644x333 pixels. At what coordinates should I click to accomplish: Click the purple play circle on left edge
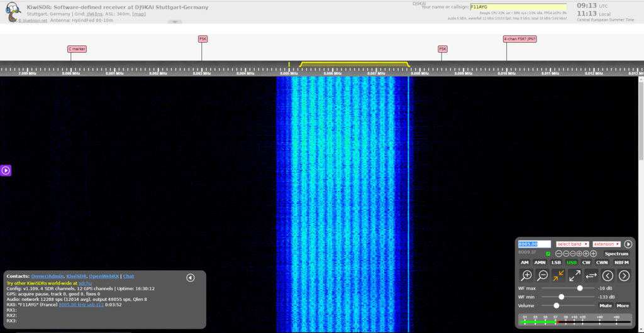pos(6,170)
